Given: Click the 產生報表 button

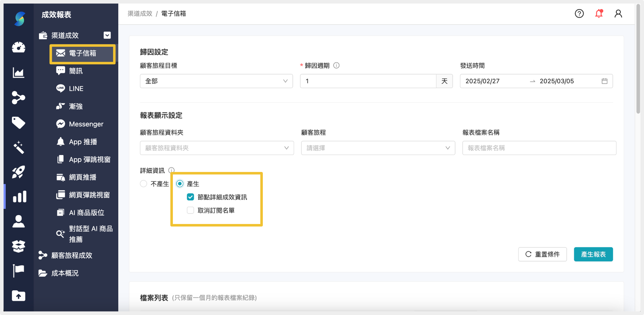Looking at the screenshot, I should (593, 254).
